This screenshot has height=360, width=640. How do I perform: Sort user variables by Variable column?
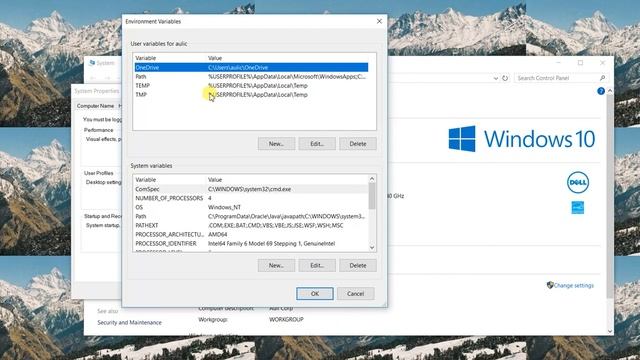point(170,58)
